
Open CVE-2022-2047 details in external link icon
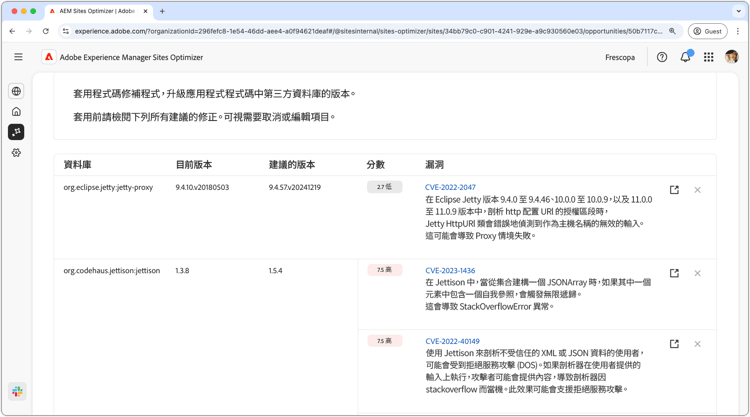pos(674,190)
